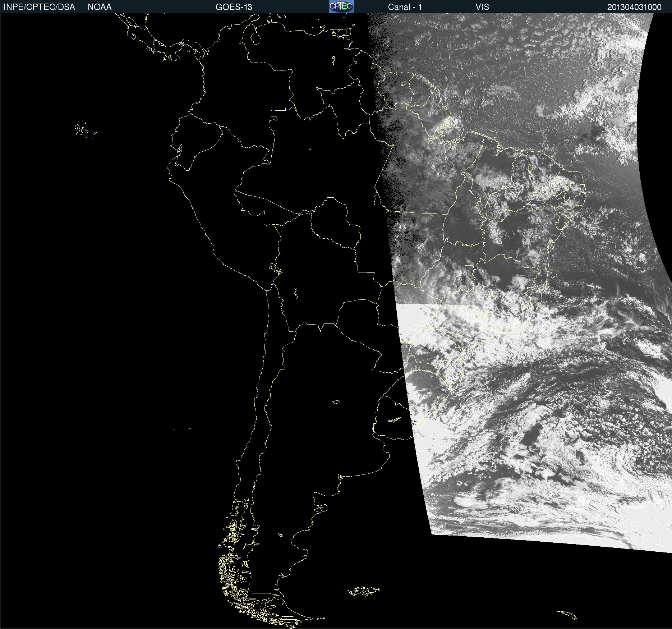Click the Canal - 1 channel label
The height and width of the screenshot is (629, 672).
pos(405,7)
